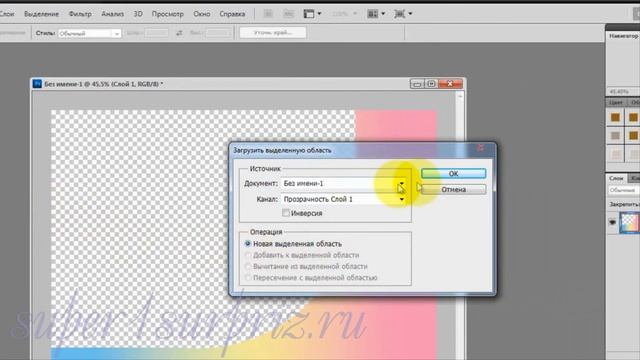Minimize the Без имени-1 document window
This screenshot has width=640, height=360.
click(x=417, y=84)
